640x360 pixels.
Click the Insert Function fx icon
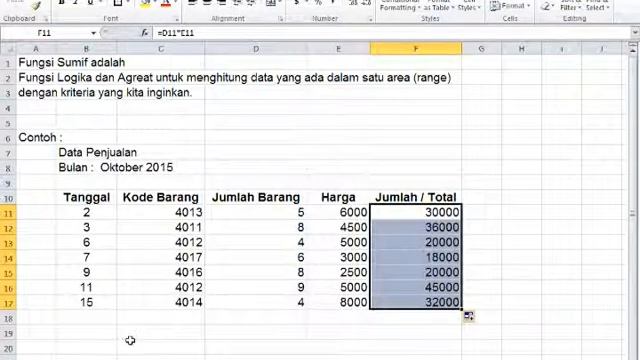(144, 33)
